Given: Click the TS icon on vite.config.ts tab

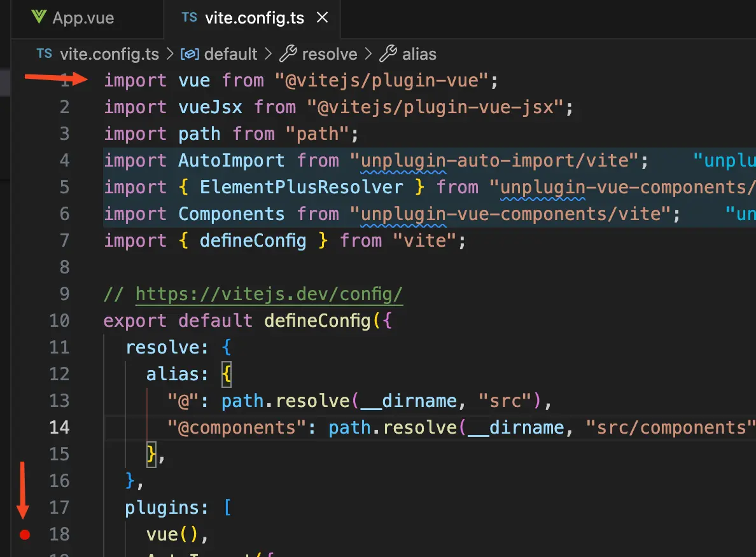Looking at the screenshot, I should pos(189,18).
